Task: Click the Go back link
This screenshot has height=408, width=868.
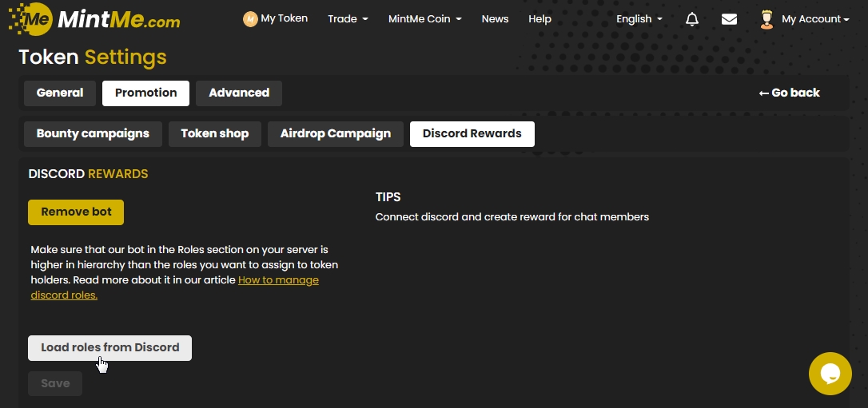Action: click(x=789, y=93)
